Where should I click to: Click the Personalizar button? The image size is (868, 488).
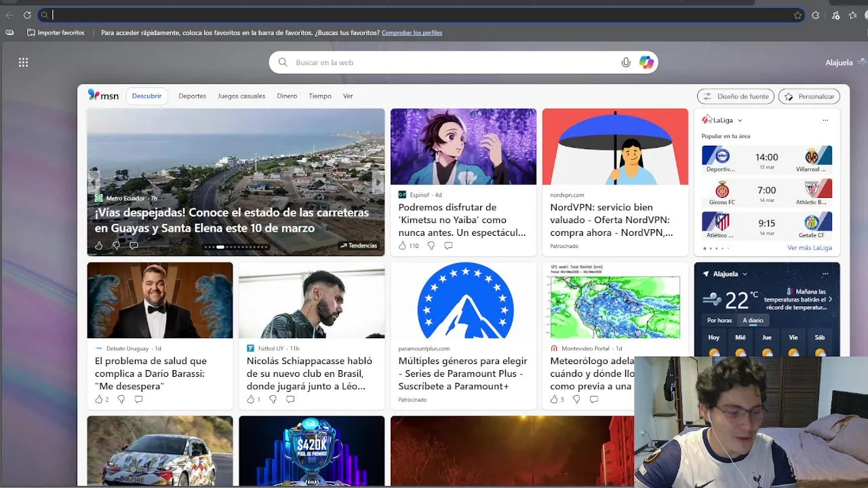(x=810, y=96)
